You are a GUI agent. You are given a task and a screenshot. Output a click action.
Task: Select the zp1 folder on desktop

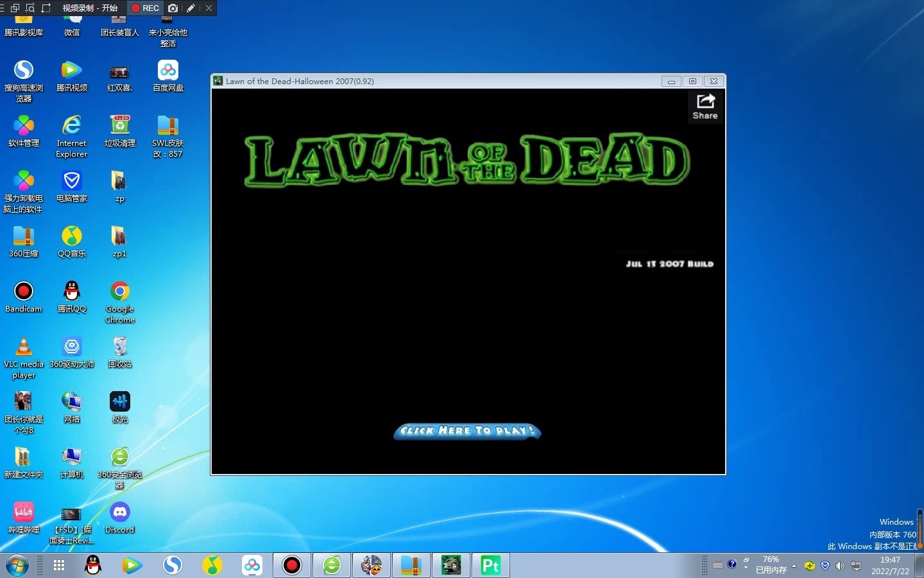pyautogui.click(x=120, y=241)
